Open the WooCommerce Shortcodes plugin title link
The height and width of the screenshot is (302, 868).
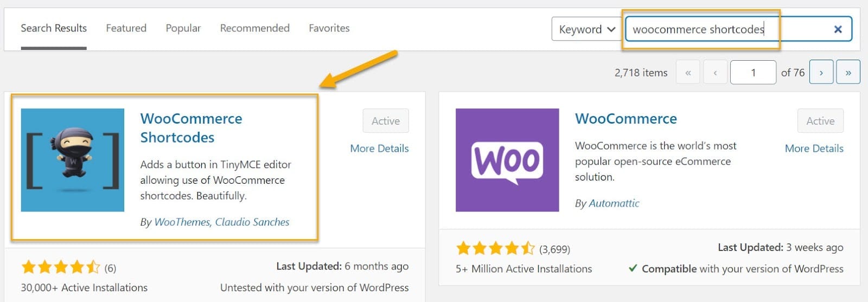[x=191, y=128]
